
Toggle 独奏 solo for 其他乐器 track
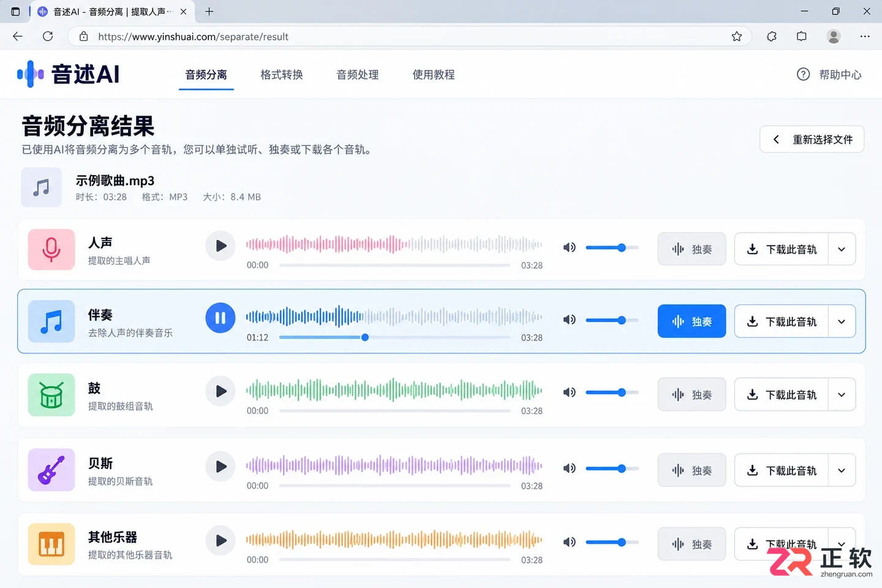(x=692, y=545)
